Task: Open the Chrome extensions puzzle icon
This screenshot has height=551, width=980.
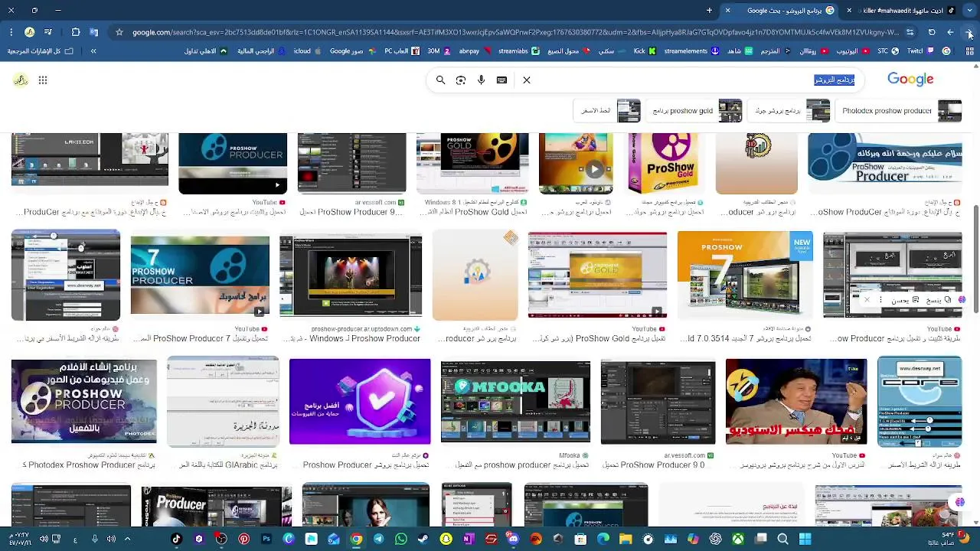Action: point(75,32)
